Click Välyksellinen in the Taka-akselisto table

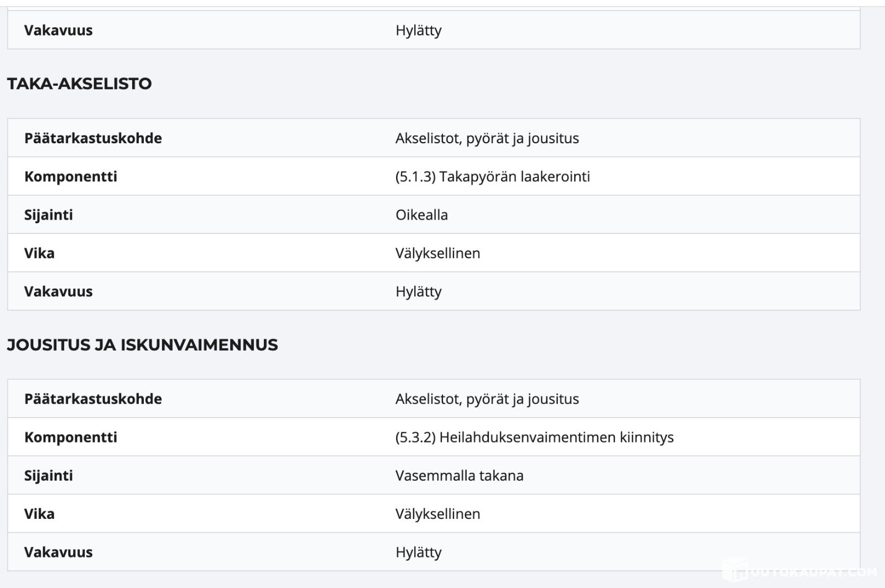tap(438, 253)
